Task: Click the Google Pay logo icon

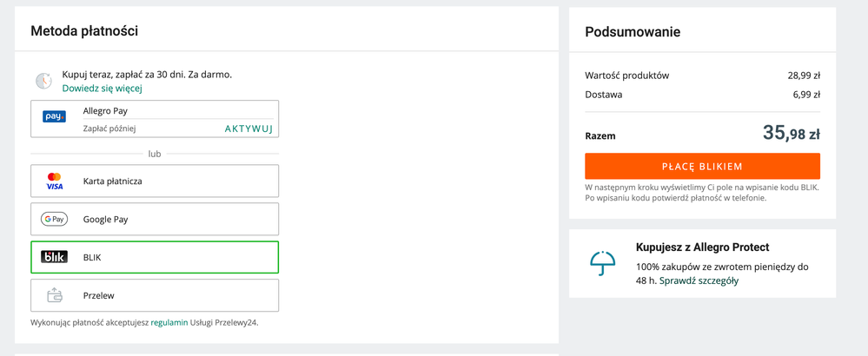Action: [55, 220]
